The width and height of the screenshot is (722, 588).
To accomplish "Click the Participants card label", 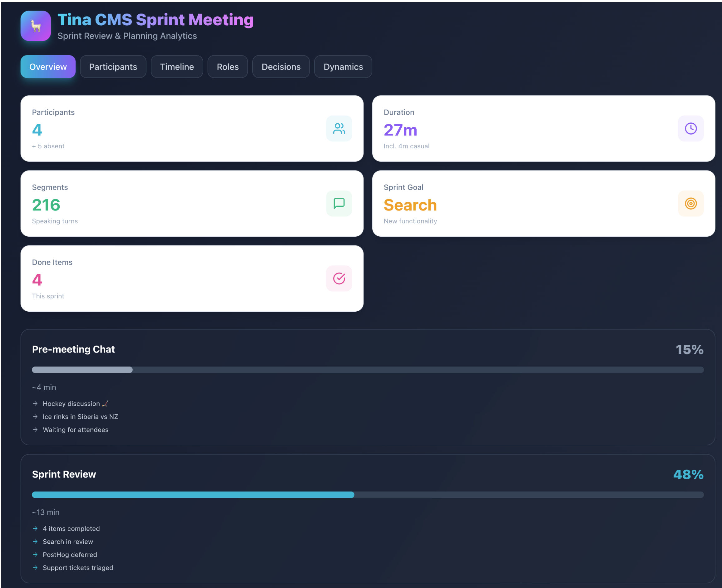I will (53, 112).
